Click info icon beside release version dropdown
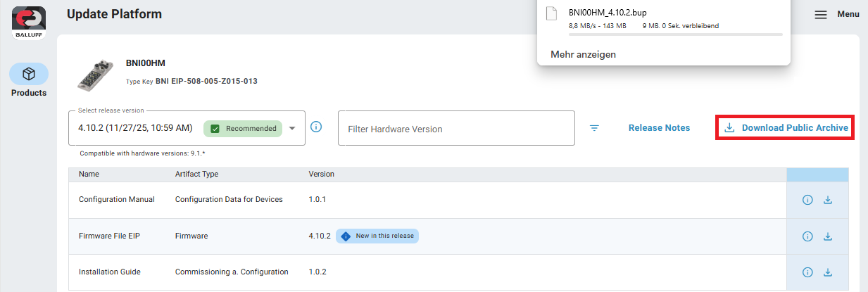 coord(316,127)
